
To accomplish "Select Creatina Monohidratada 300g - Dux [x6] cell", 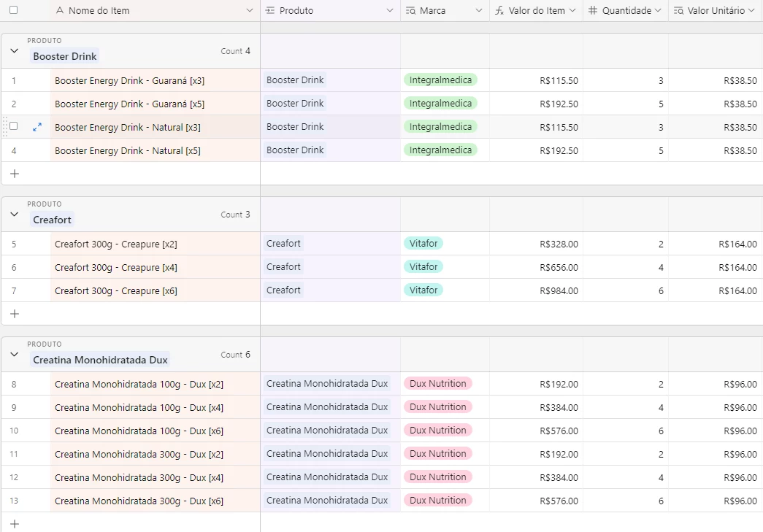I will click(156, 501).
